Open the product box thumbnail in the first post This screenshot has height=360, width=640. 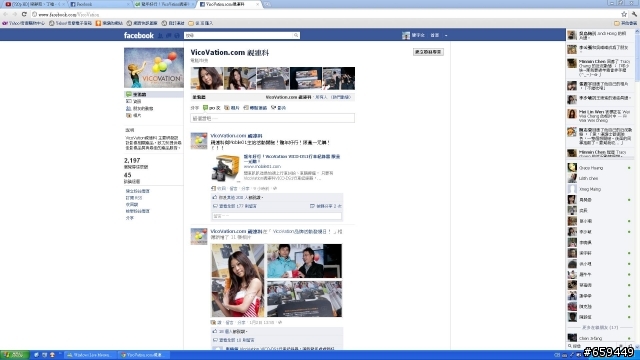[226, 168]
